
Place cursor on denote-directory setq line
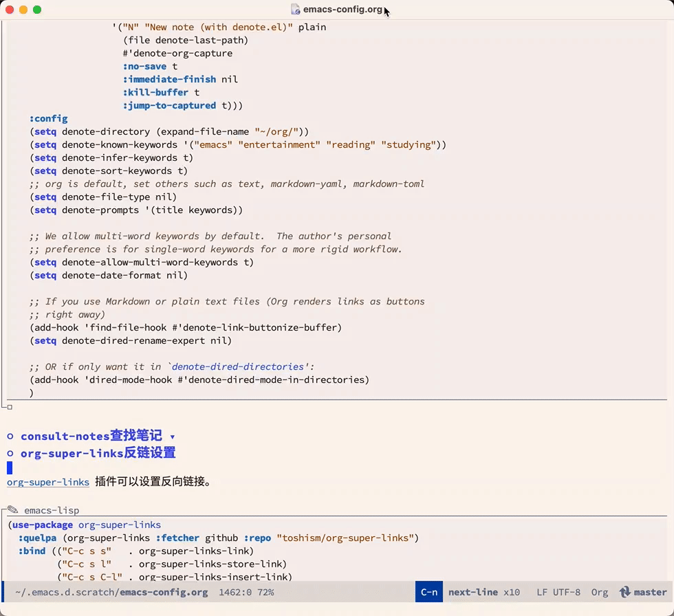pos(169,131)
